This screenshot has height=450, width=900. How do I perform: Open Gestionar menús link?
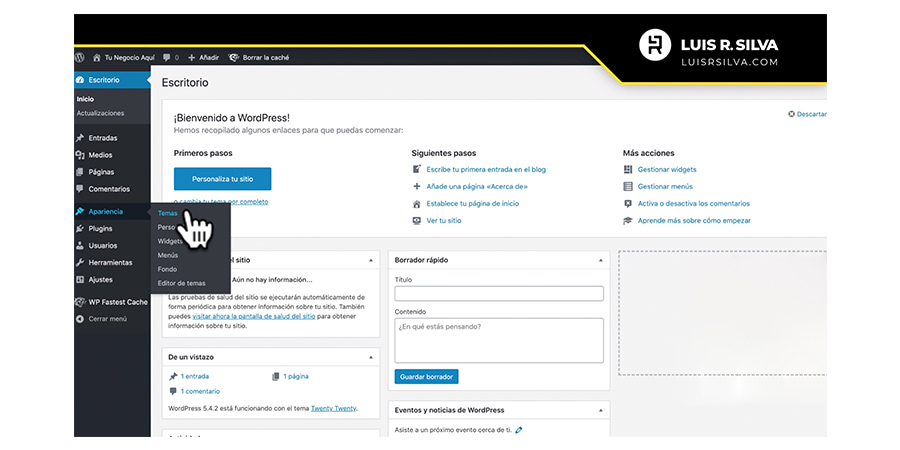click(665, 187)
